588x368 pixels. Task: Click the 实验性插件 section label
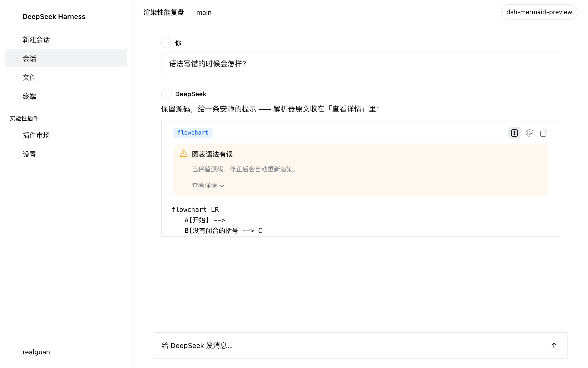click(24, 118)
